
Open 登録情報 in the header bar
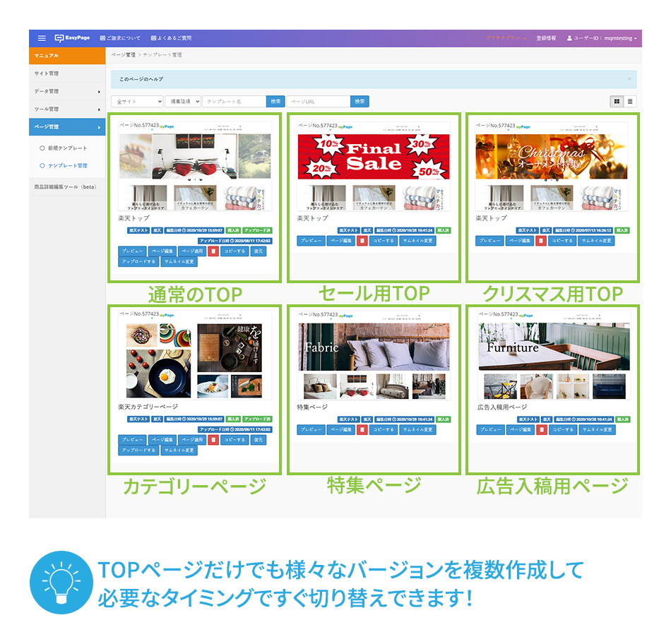point(546,38)
